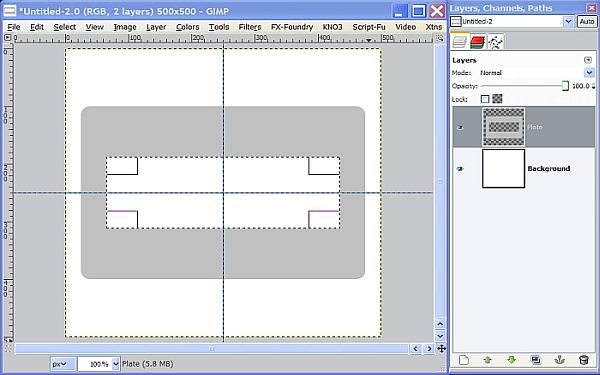Click the vertical scrollbar up arrow
This screenshot has width=600, height=375.
click(440, 324)
